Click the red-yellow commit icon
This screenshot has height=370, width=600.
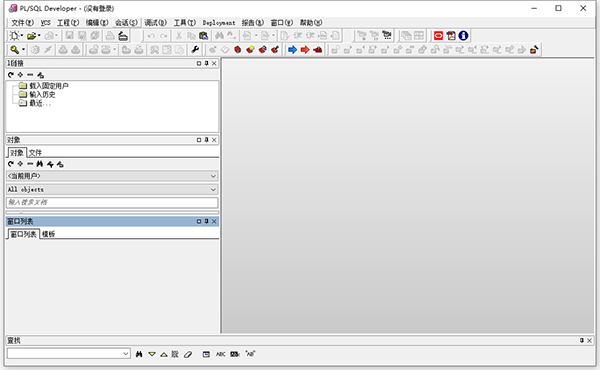(250, 50)
